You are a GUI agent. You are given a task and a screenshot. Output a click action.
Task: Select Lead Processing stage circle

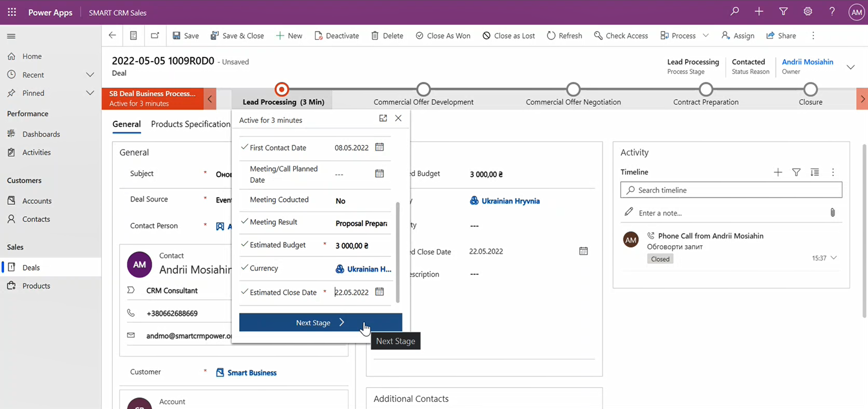282,89
